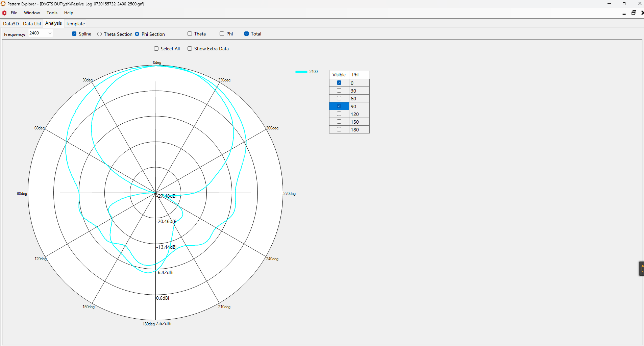Click the cyan 2400 legend swatch

(x=301, y=72)
